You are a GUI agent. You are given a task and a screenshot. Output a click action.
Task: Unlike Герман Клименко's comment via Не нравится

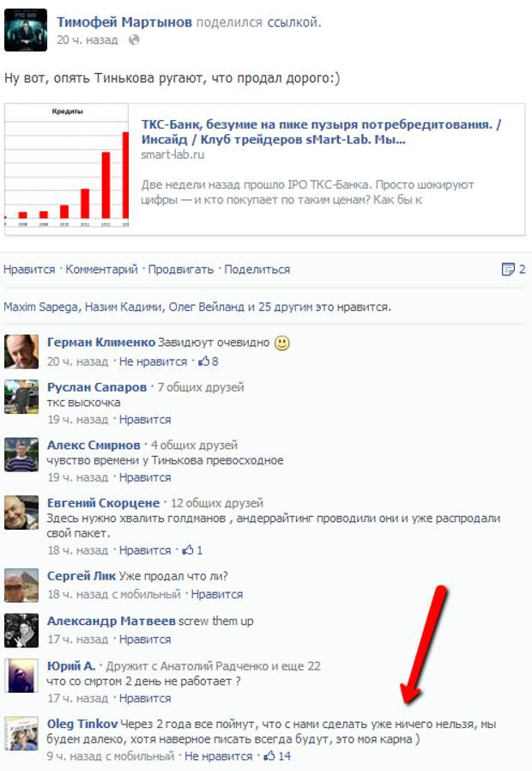point(154,361)
